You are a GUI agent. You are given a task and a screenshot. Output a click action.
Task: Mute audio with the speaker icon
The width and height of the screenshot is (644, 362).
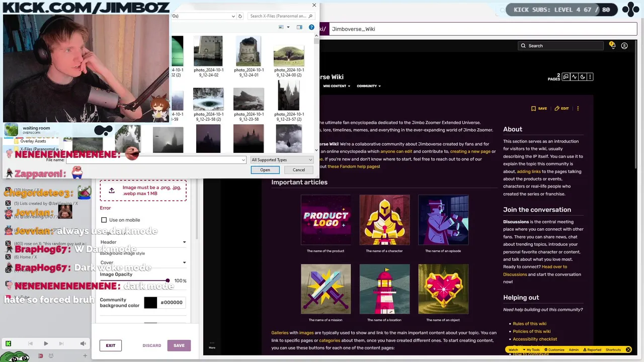tap(83, 343)
